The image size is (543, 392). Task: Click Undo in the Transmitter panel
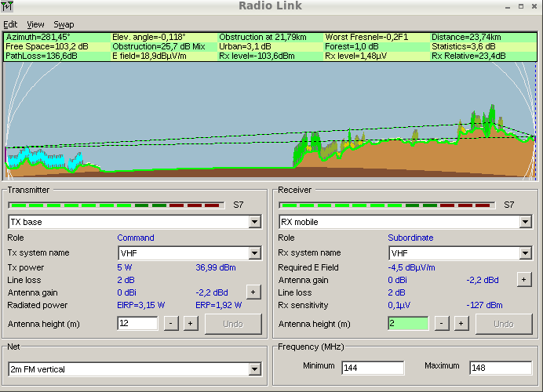pos(233,324)
